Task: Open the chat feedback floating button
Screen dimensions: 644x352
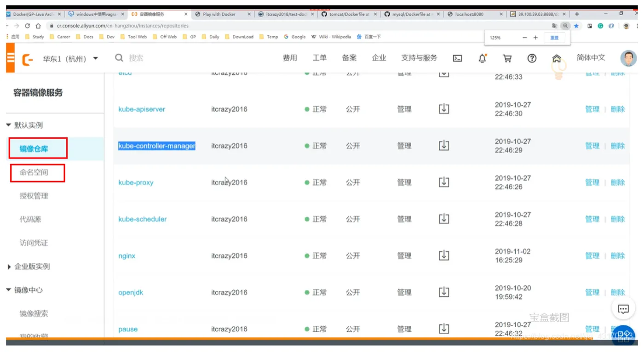Action: tap(623, 309)
